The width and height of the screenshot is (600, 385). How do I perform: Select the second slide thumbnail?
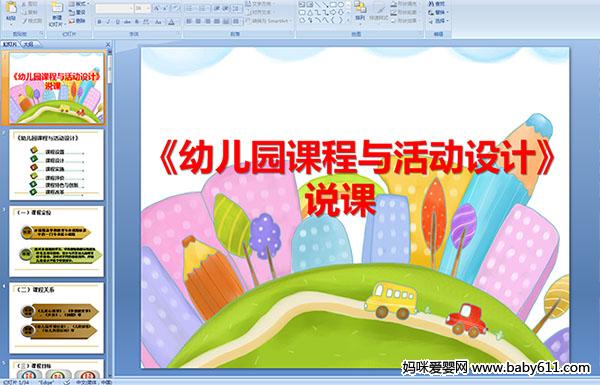coord(57,165)
